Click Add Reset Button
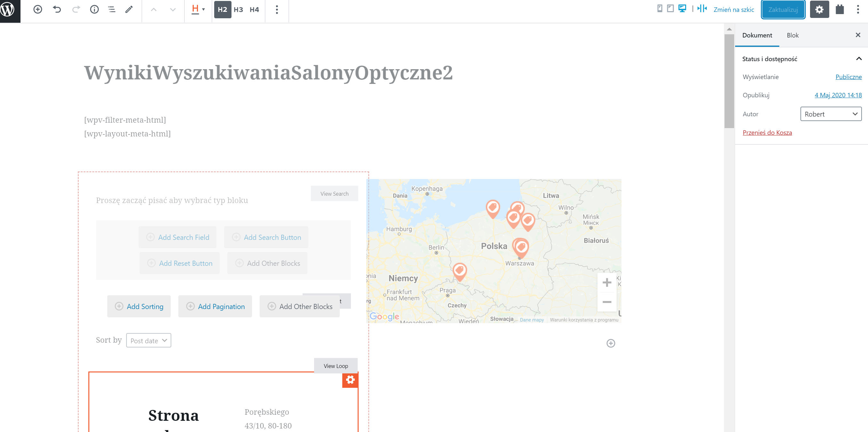Viewport: 868px width, 432px height. tap(180, 263)
